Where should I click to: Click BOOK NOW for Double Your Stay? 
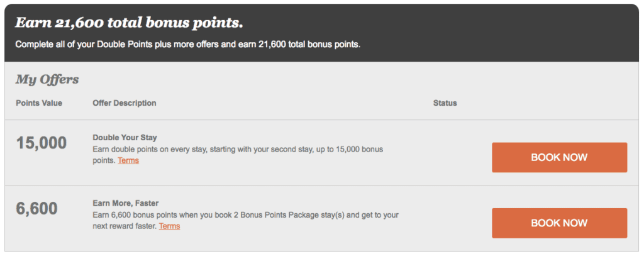click(x=559, y=157)
